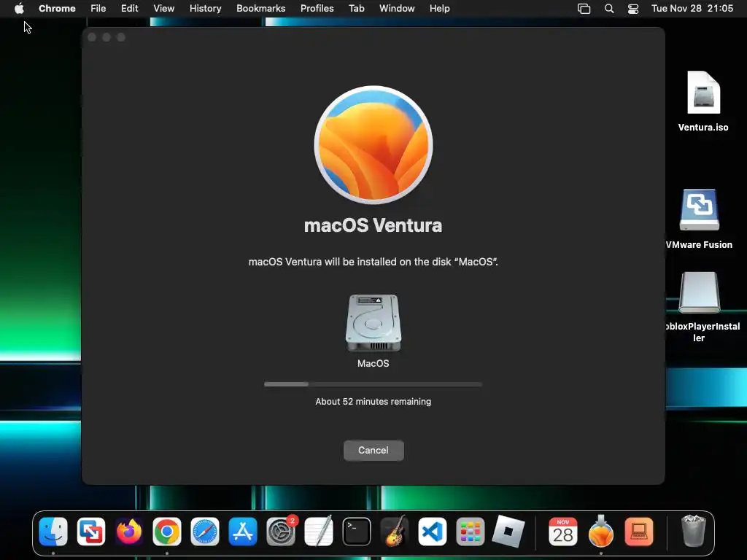Click the date and time in menu bar
The height and width of the screenshot is (560, 747).
[692, 9]
